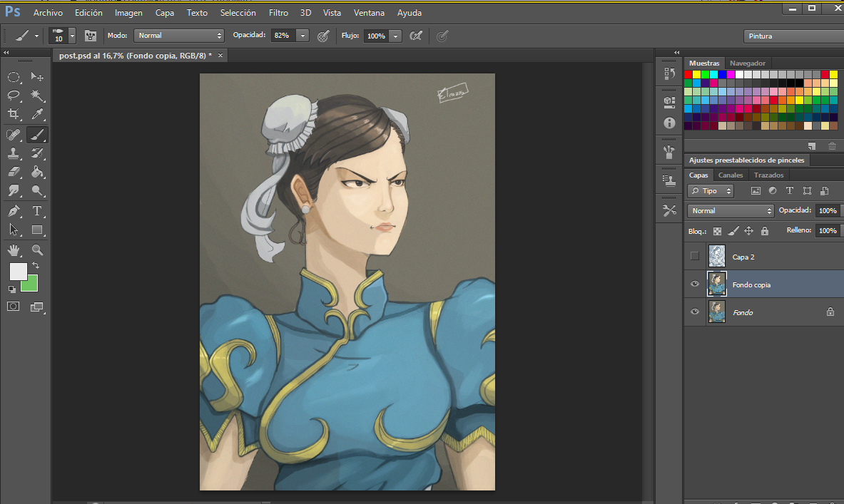Select the Paint Bucket tool
The image size is (844, 504).
pos(37,172)
